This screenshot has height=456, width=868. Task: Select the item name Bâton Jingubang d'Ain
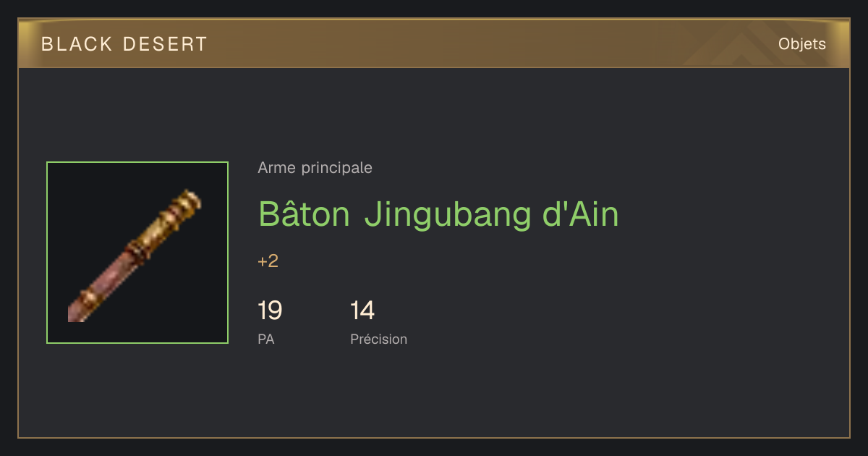pyautogui.click(x=438, y=215)
